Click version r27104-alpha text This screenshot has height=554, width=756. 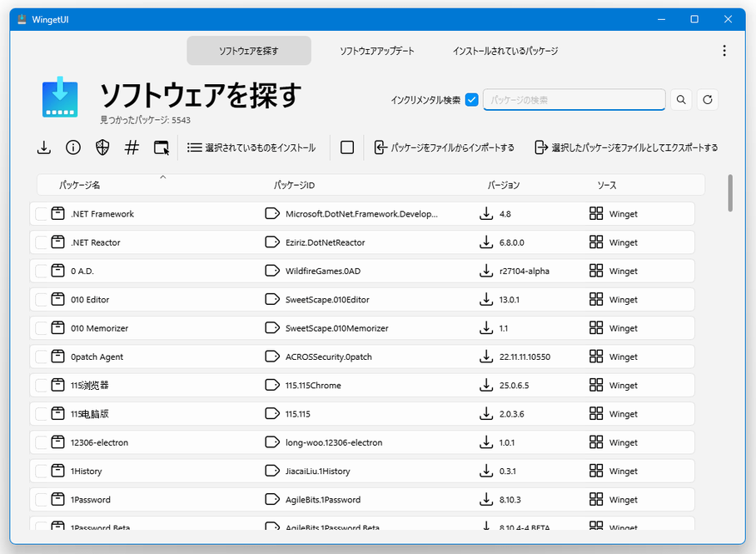click(x=525, y=271)
